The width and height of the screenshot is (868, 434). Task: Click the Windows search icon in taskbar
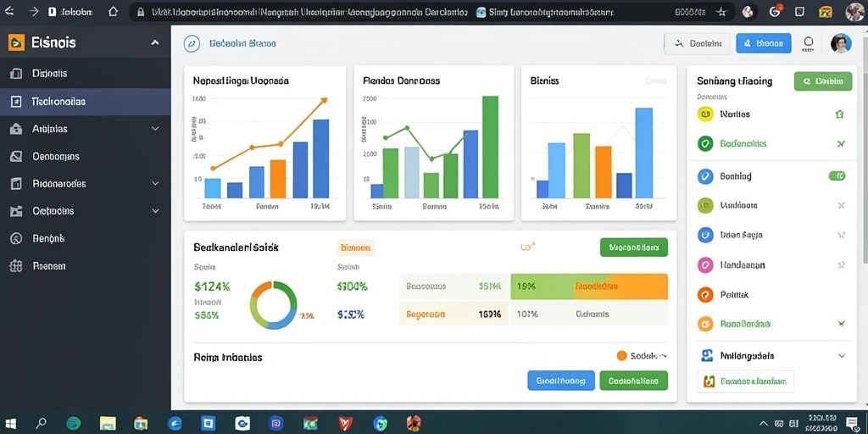[41, 424]
